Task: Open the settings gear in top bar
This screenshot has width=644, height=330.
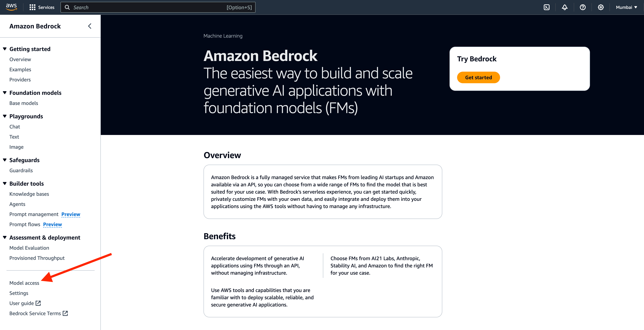Action: click(x=600, y=7)
